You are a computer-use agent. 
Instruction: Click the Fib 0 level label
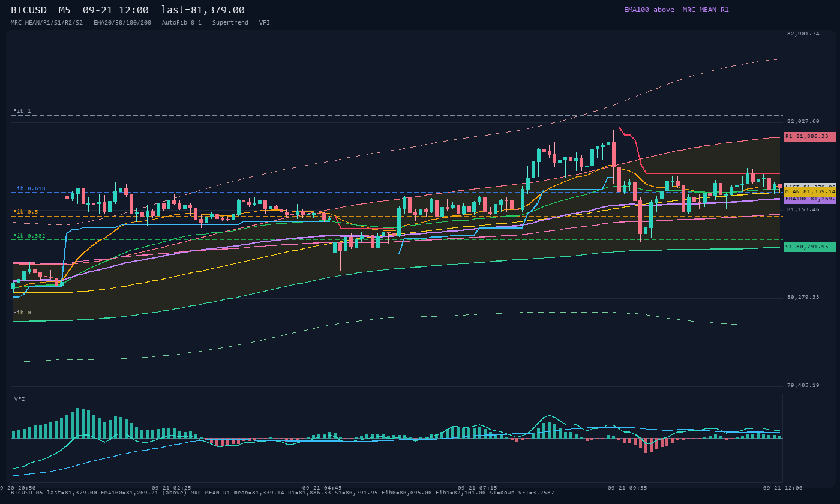(22, 313)
